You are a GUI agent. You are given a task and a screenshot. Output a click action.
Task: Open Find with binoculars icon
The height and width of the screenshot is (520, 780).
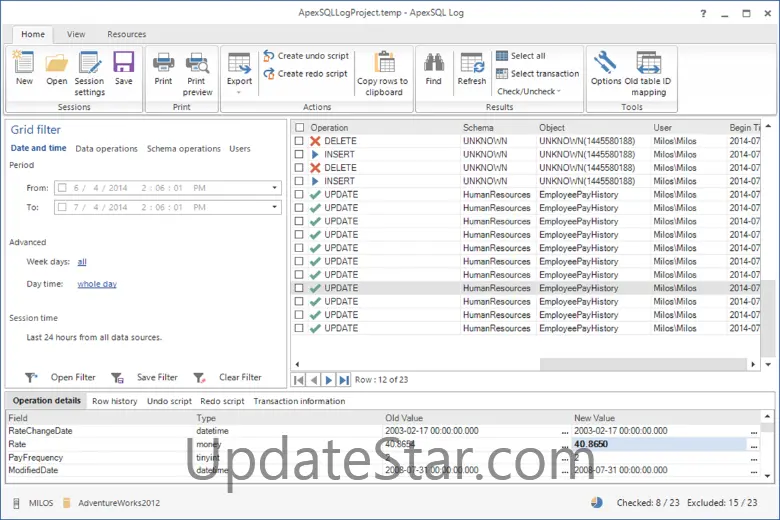pyautogui.click(x=433, y=68)
